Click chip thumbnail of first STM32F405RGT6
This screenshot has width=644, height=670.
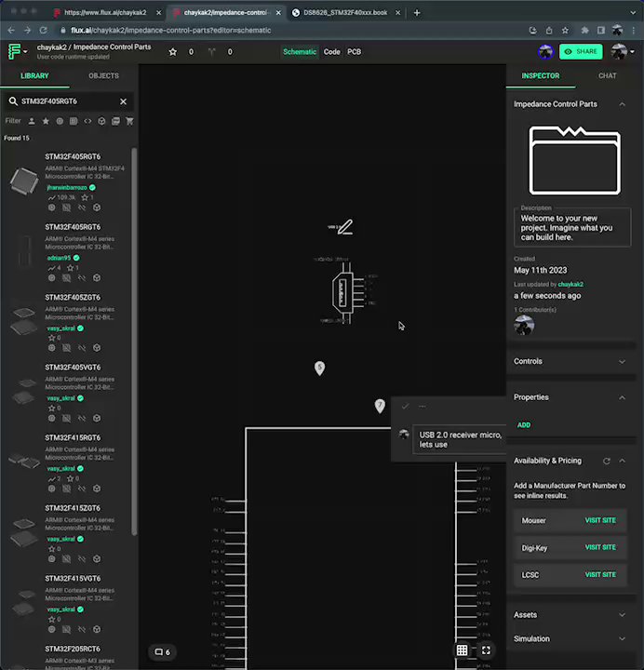pyautogui.click(x=24, y=181)
